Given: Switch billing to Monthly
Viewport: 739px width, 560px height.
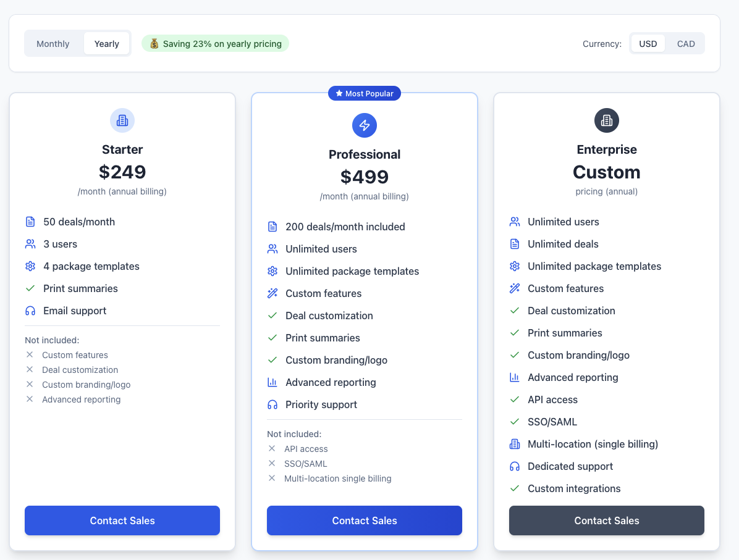Looking at the screenshot, I should [53, 43].
